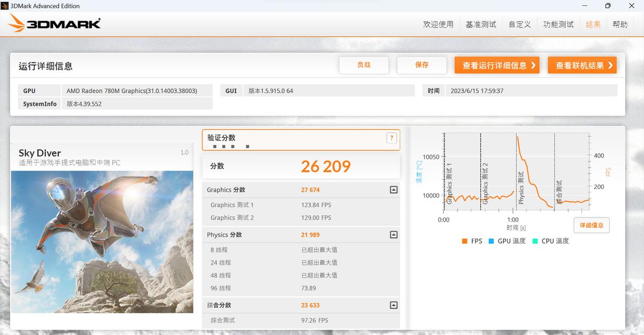Click the 负载 button
The height and width of the screenshot is (335, 644).
tap(364, 64)
